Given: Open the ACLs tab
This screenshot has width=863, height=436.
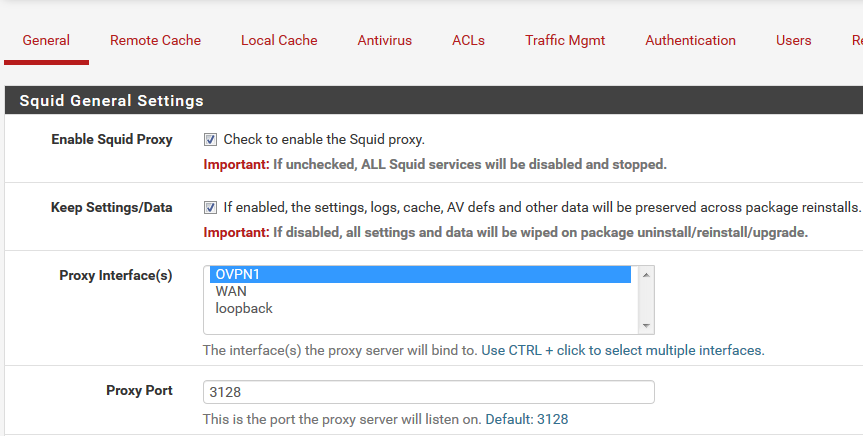Looking at the screenshot, I should pyautogui.click(x=468, y=41).
